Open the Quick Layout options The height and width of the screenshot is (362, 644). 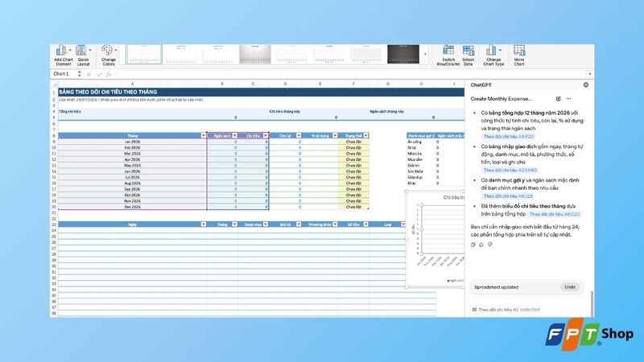click(84, 56)
